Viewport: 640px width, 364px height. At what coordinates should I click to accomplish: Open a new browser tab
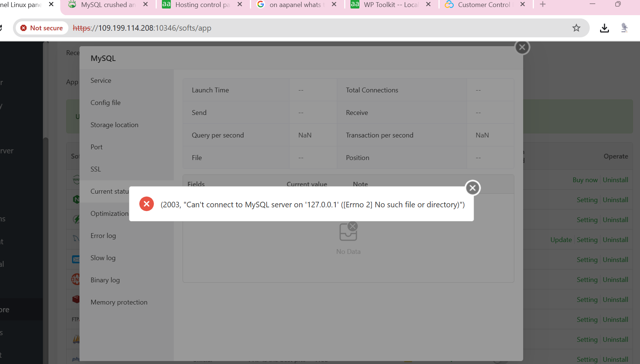[x=542, y=4]
